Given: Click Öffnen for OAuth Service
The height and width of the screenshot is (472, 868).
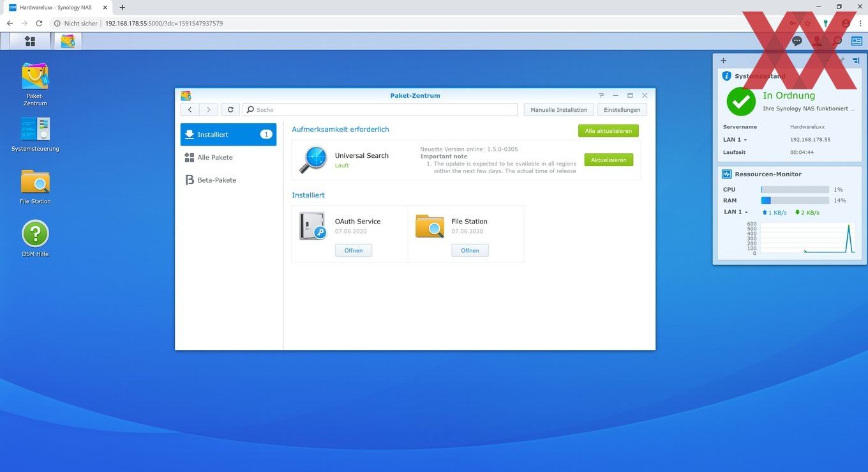Looking at the screenshot, I should (x=354, y=250).
